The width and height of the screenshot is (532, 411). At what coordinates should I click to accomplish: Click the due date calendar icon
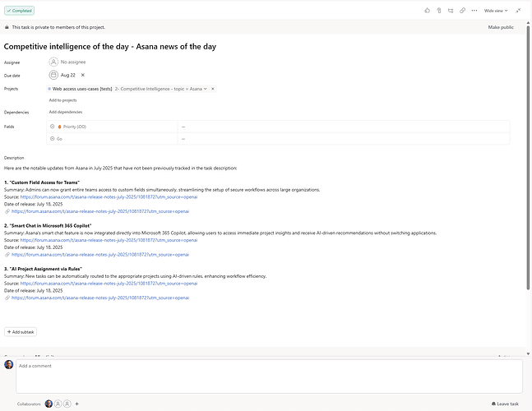[x=53, y=75]
